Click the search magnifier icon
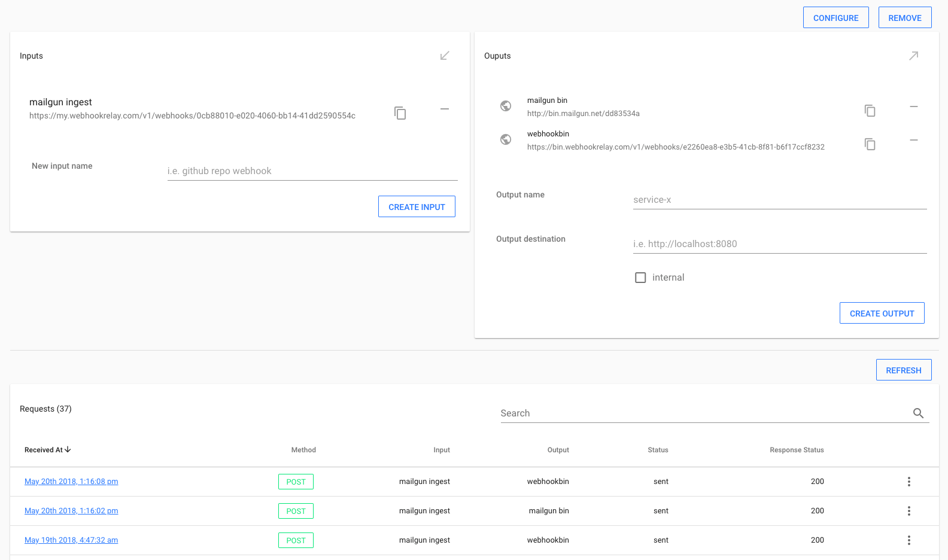Image resolution: width=948 pixels, height=560 pixels. [918, 413]
